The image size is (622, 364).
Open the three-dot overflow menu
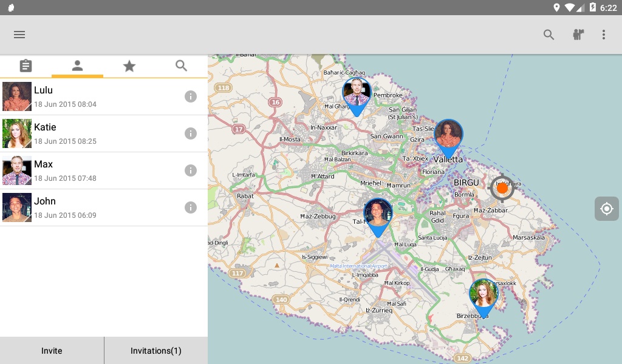click(x=603, y=35)
